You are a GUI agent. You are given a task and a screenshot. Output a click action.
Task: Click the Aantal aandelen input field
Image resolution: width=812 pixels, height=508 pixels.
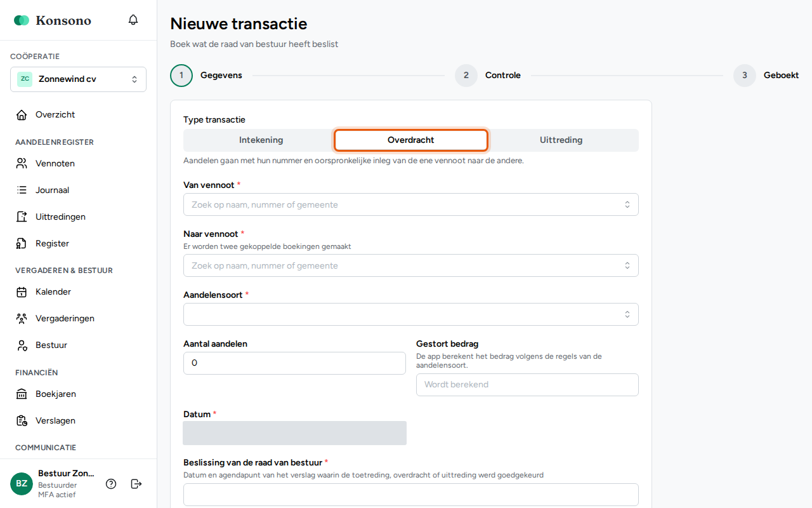[x=294, y=363]
